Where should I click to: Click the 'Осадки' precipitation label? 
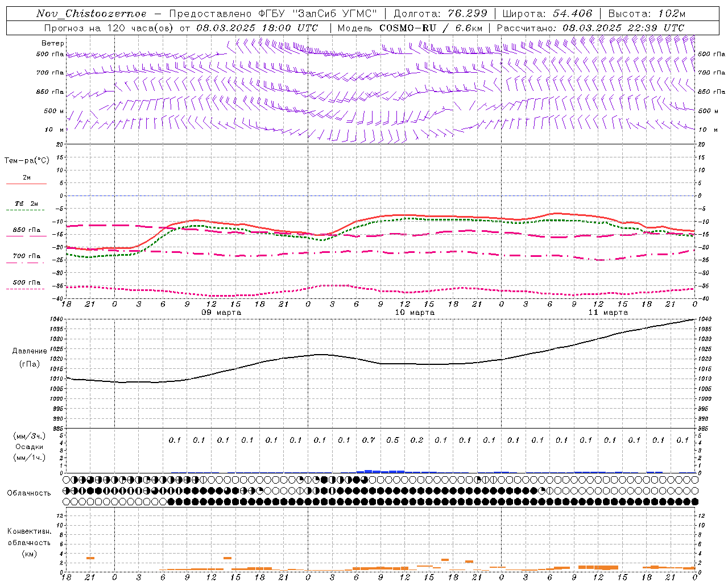(x=30, y=447)
